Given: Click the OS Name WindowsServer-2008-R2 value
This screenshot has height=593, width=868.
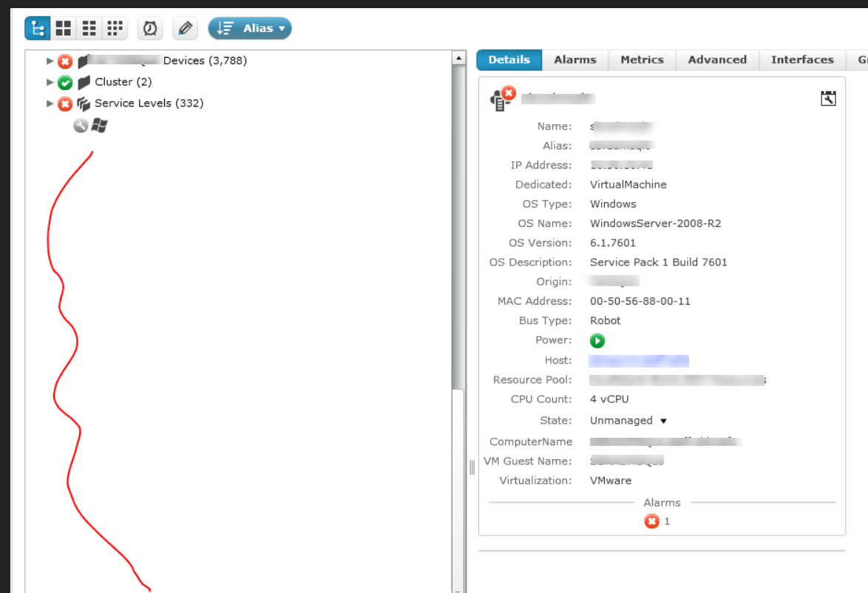Looking at the screenshot, I should 655,223.
